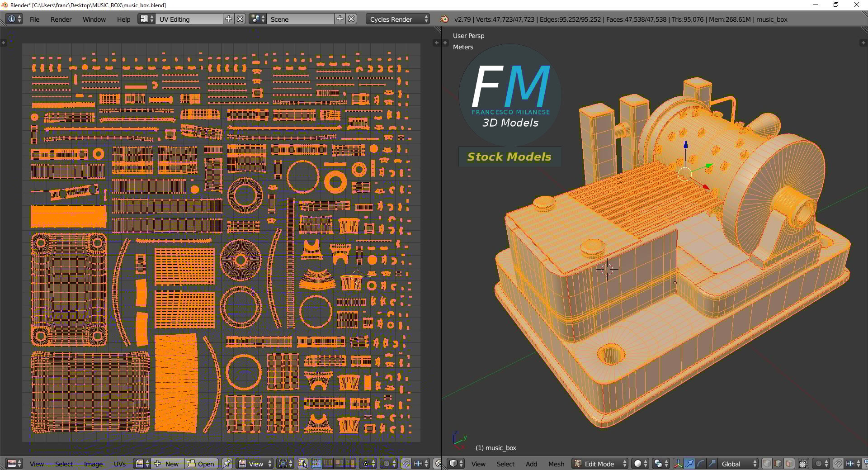Toggle the 3D manipulator widget

pyautogui.click(x=678, y=464)
